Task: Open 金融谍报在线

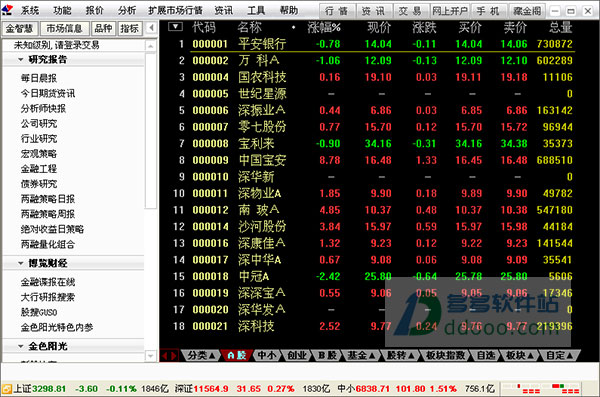Action: pos(48,282)
